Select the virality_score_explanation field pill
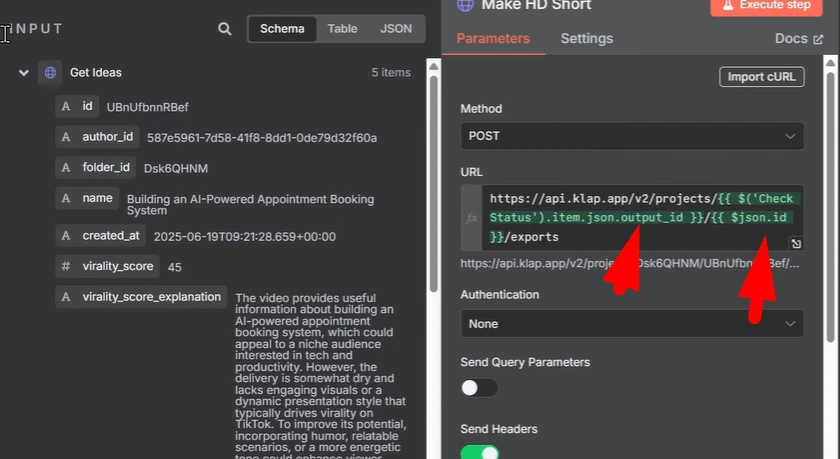Screen dimensions: 840x459 141,297
